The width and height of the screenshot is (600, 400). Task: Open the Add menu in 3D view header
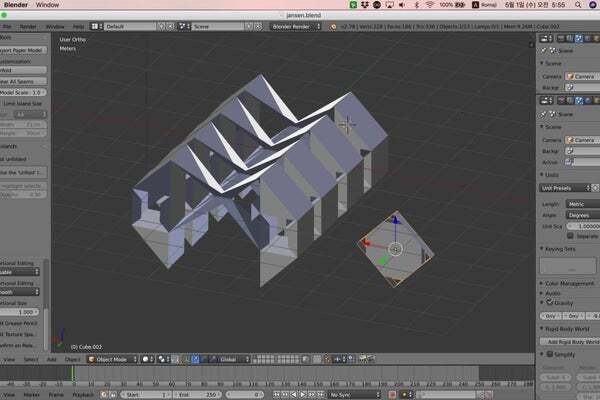pyautogui.click(x=51, y=359)
